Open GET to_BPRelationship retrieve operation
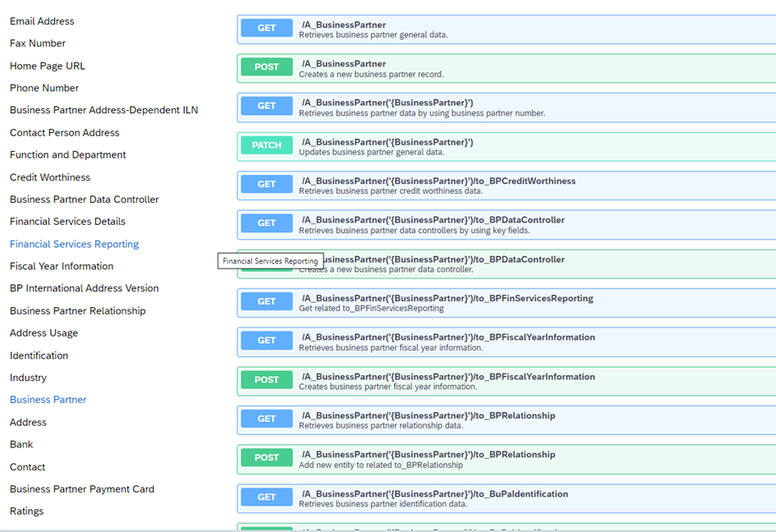776x532 pixels. coord(506,420)
